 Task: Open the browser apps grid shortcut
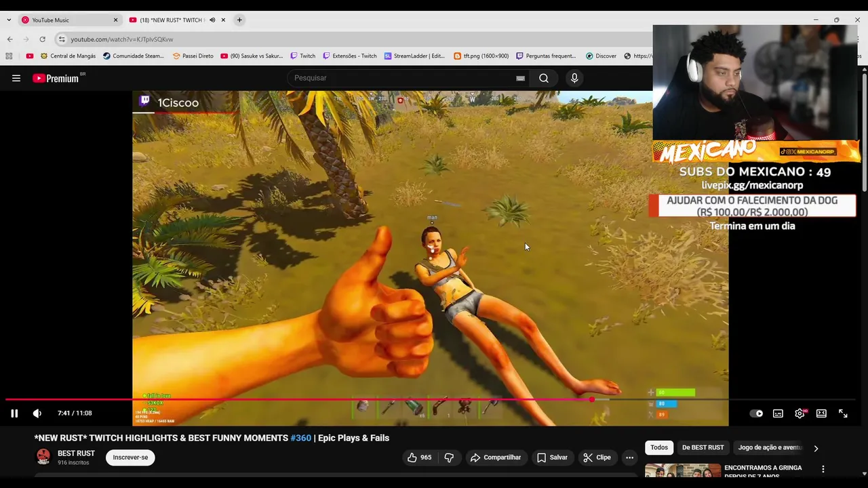[x=9, y=56]
